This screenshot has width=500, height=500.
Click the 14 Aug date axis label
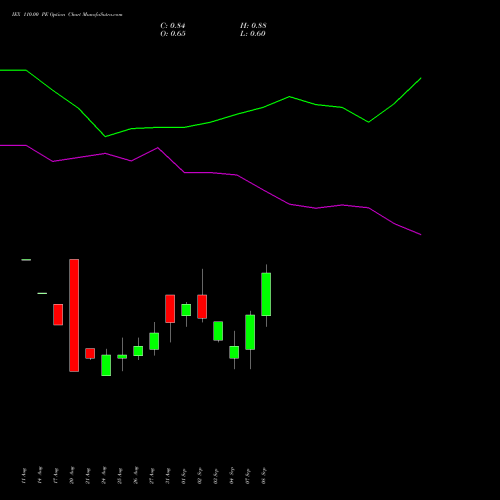[x=40, y=476]
